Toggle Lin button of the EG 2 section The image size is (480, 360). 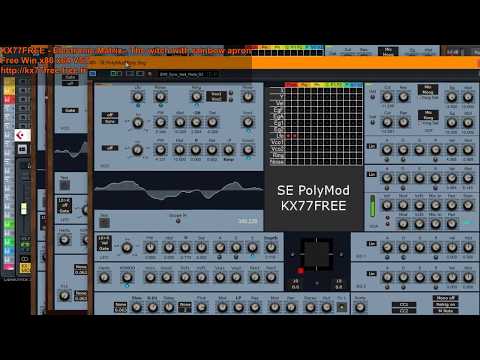[x=372, y=274]
